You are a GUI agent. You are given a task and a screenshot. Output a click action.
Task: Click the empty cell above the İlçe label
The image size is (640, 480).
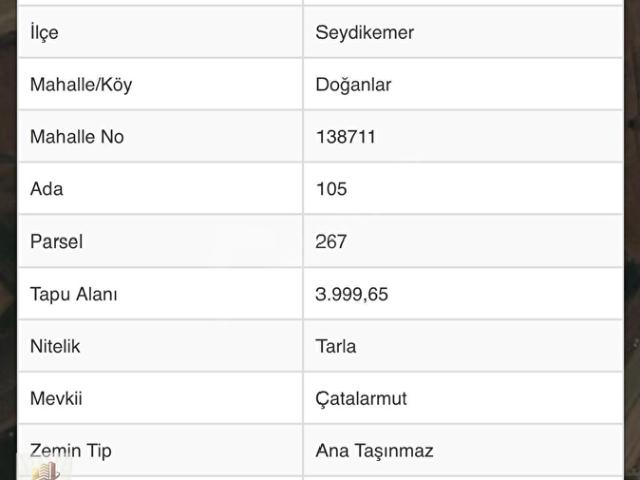pyautogui.click(x=160, y=2)
